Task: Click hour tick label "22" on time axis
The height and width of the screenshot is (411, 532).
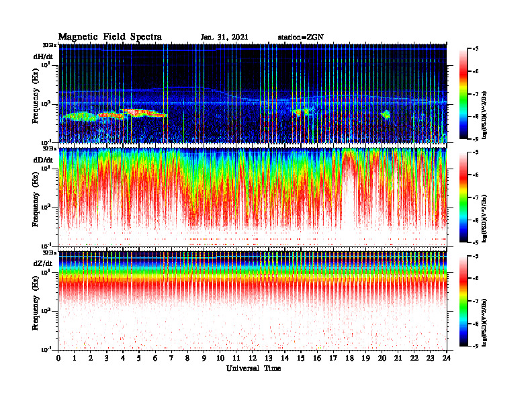Action: pos(414,359)
